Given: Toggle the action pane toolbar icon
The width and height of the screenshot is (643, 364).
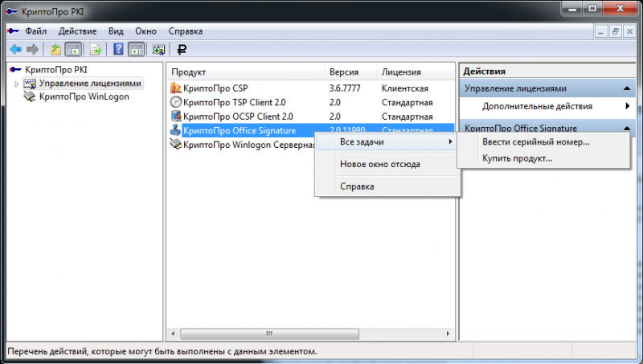Looking at the screenshot, I should pos(136,50).
